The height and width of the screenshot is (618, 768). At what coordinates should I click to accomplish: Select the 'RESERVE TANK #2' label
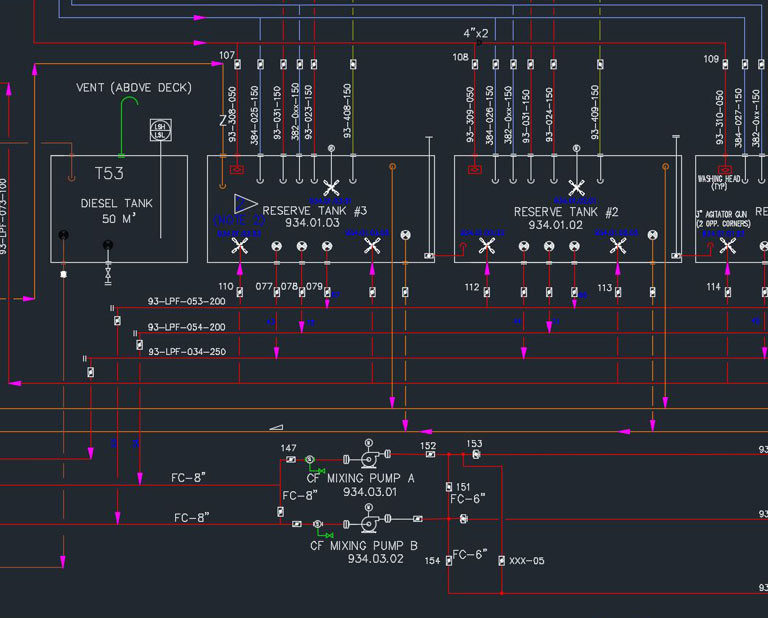(x=566, y=212)
